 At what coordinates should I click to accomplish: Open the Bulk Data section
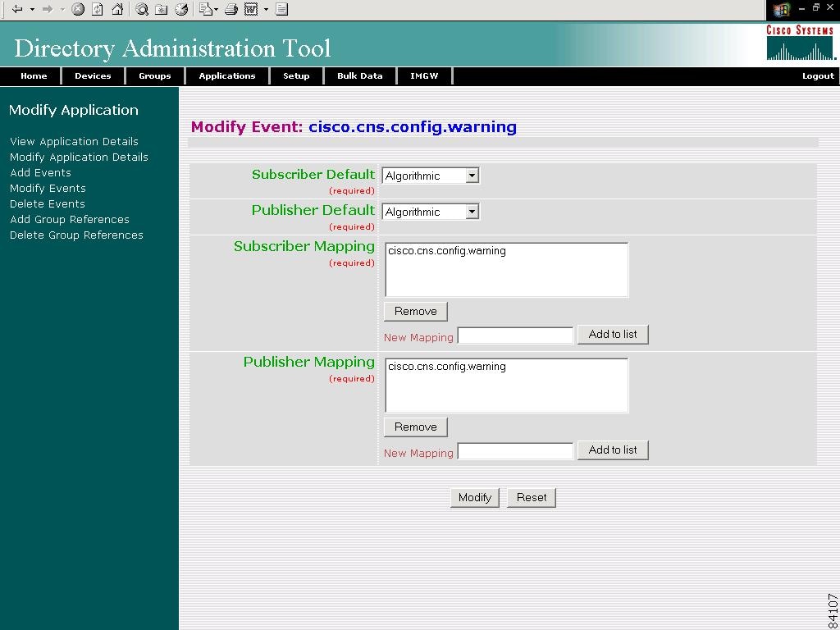[x=359, y=75]
